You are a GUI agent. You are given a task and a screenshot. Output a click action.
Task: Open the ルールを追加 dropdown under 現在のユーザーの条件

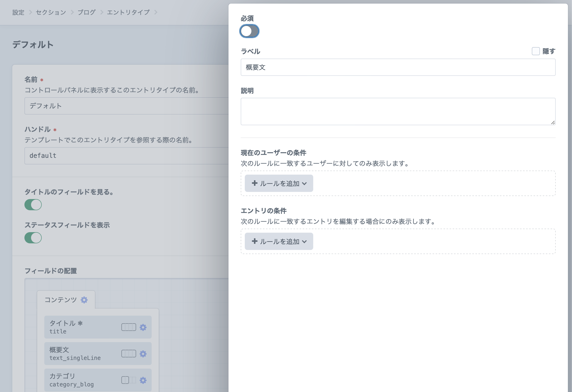(x=279, y=183)
